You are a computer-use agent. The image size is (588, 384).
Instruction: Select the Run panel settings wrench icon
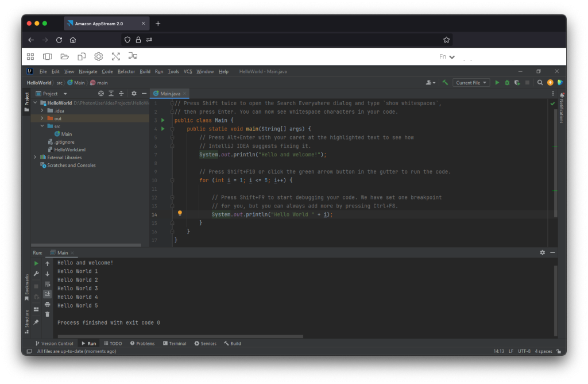point(35,274)
